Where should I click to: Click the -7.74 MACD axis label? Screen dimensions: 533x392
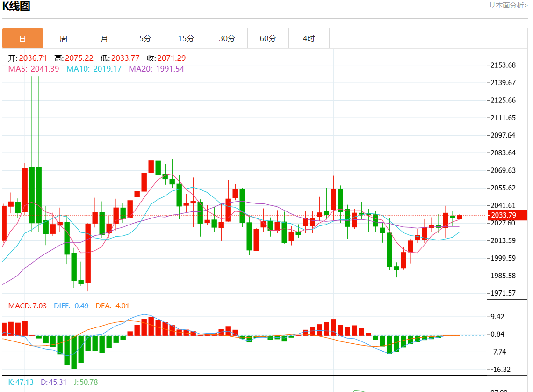tap(498, 352)
